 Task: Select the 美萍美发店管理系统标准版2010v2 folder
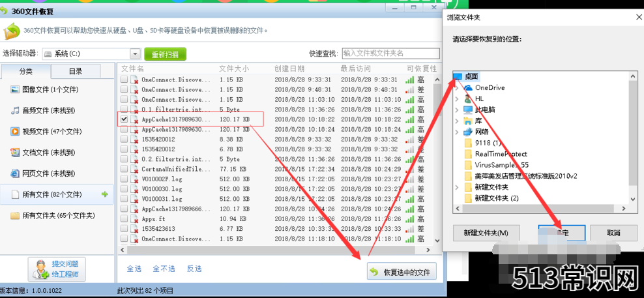coord(526,176)
